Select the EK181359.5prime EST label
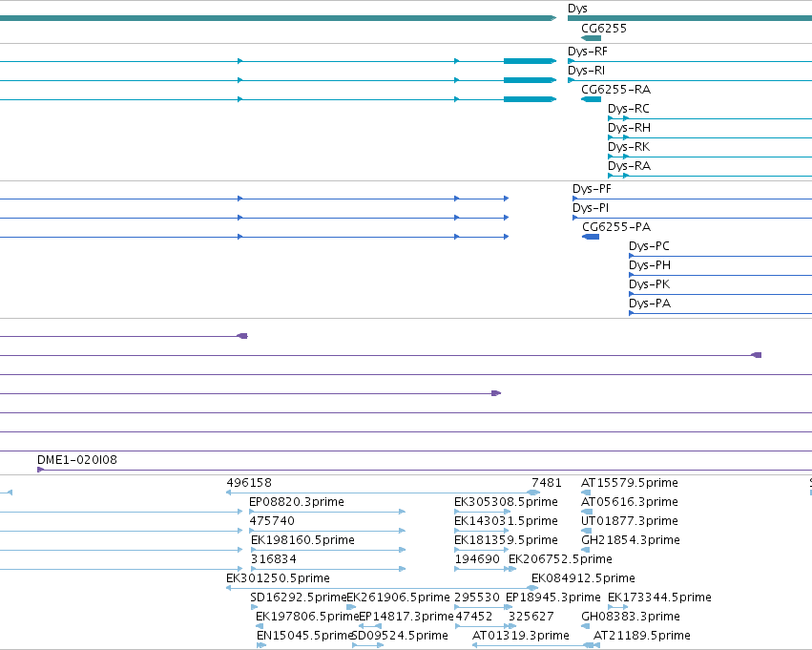Screen dimensions: 812x650 point(506,540)
